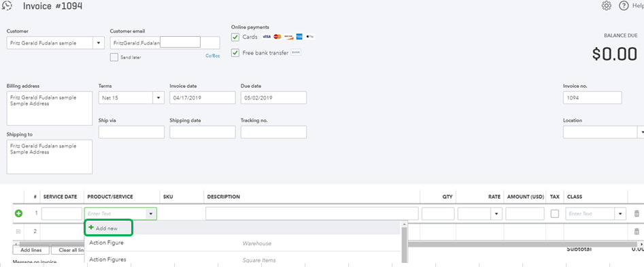Click the Service Date cell in line 1

pyautogui.click(x=62, y=213)
